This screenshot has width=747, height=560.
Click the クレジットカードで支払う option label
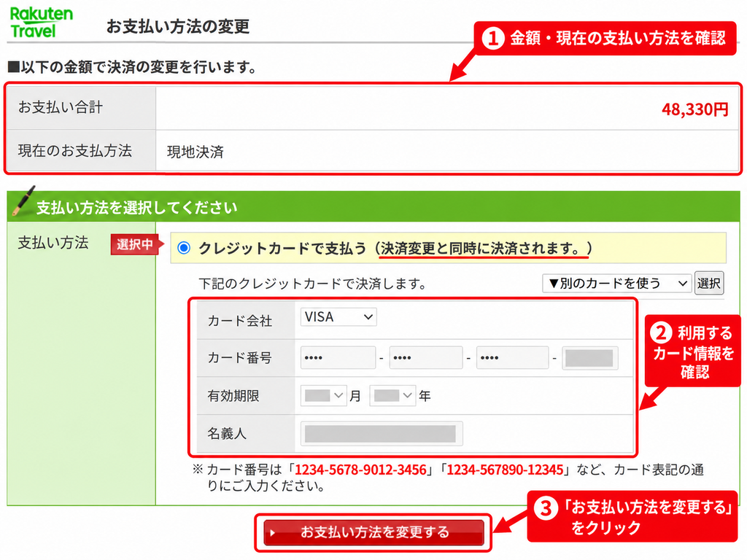(282, 248)
